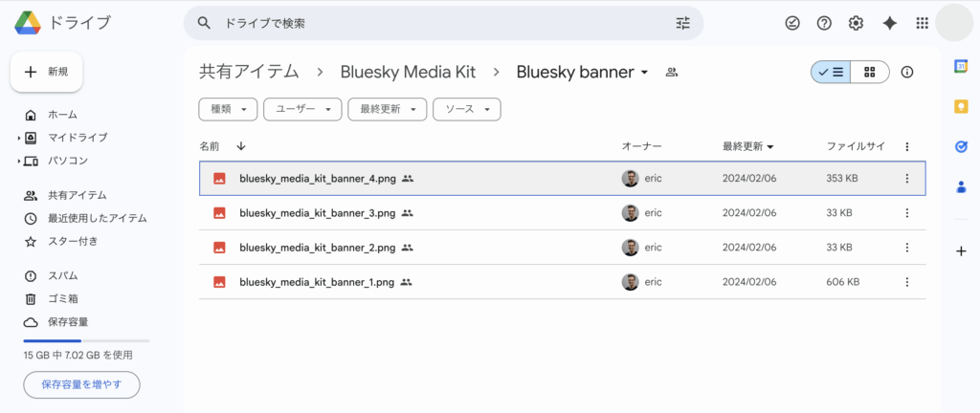Open the 種類 type filter dropdown

pyautogui.click(x=228, y=109)
